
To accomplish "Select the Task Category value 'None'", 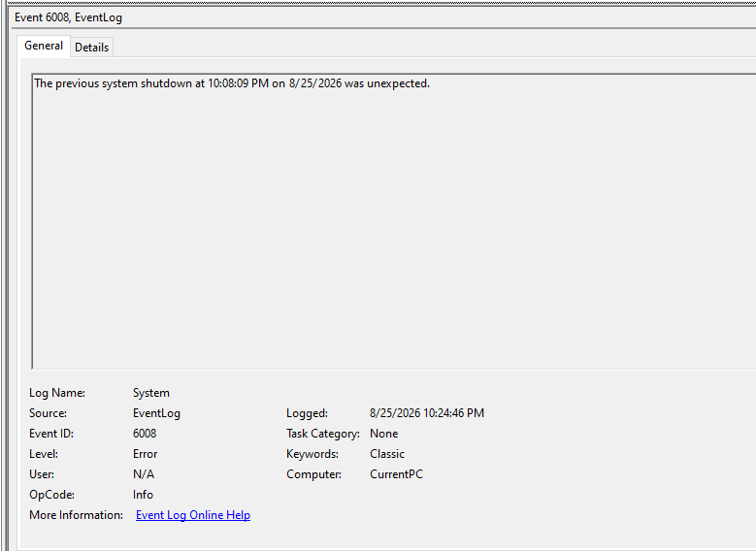I will coord(383,434).
